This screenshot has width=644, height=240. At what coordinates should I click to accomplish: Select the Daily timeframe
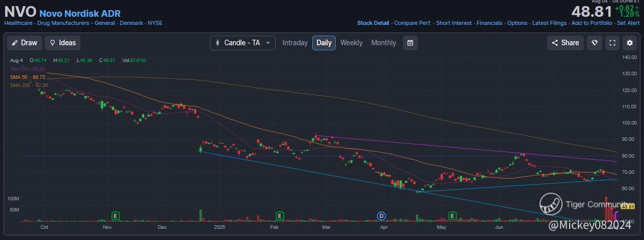pos(324,43)
